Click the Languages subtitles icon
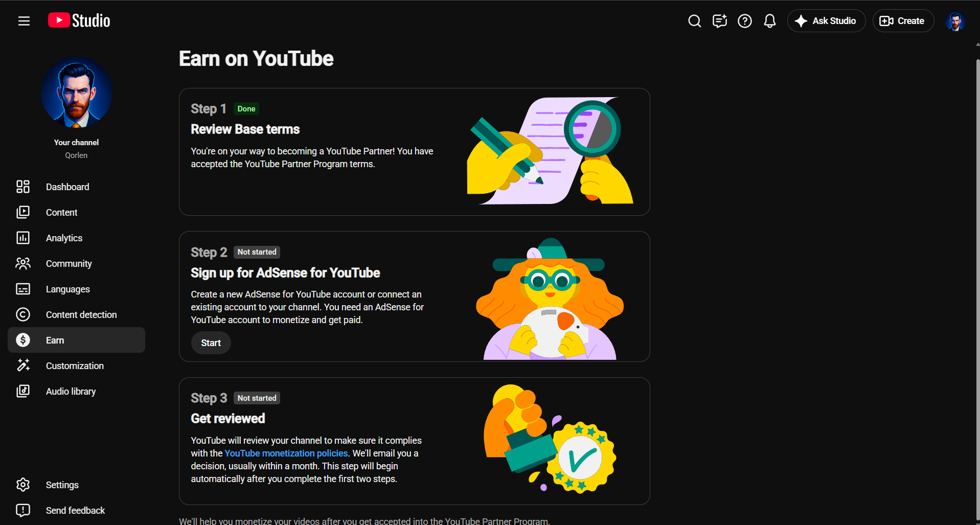 (x=23, y=289)
